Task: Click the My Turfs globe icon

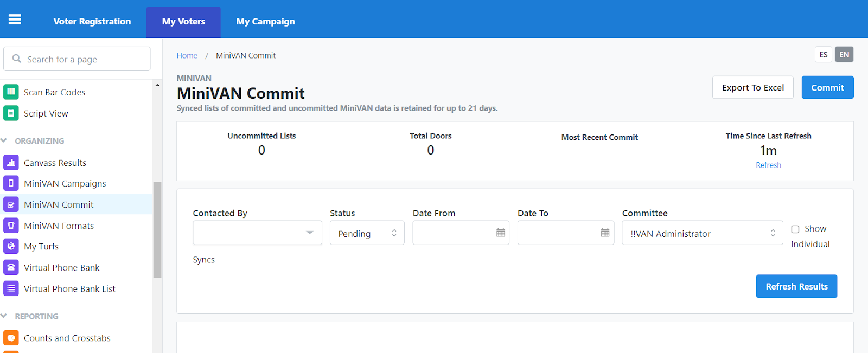Action: (x=11, y=246)
